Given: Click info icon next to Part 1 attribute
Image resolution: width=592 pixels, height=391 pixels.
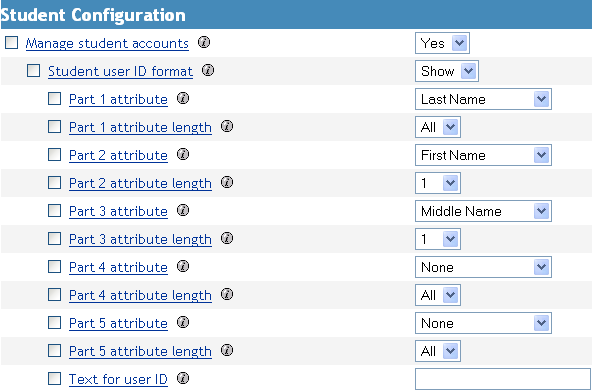Looking at the screenshot, I should coord(183,99).
